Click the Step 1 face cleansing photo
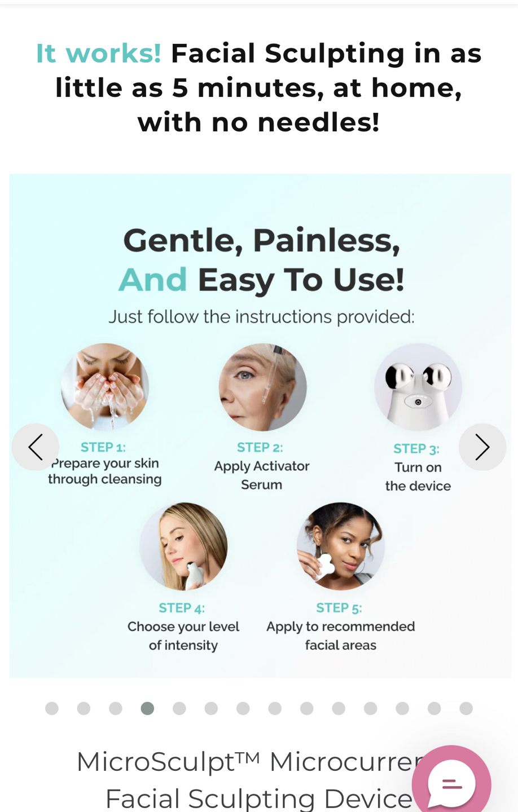The height and width of the screenshot is (812, 518). 105,387
